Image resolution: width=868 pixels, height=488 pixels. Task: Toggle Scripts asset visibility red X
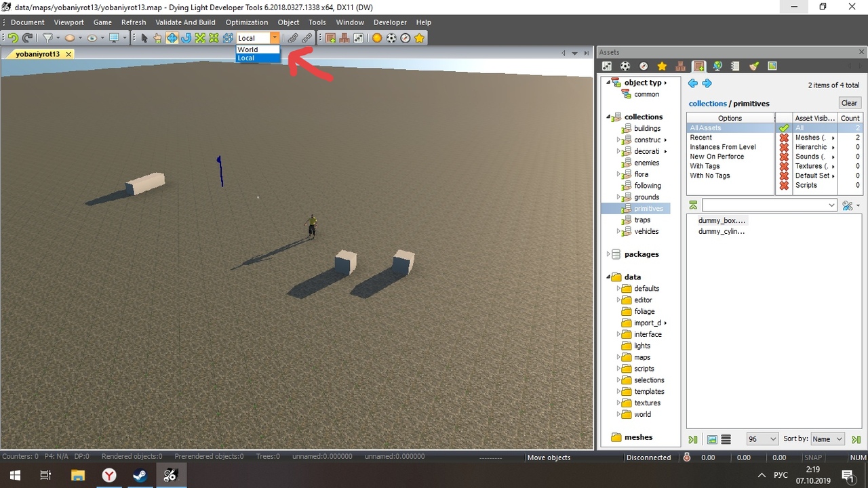(784, 185)
